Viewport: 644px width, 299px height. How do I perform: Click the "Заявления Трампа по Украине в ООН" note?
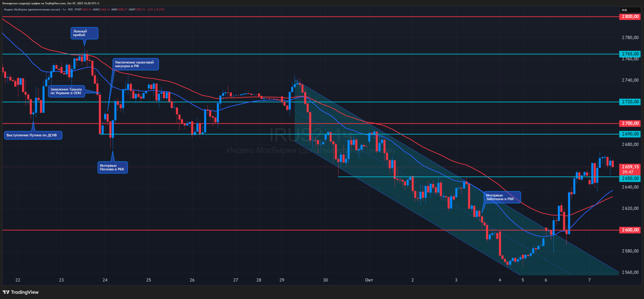coord(67,91)
